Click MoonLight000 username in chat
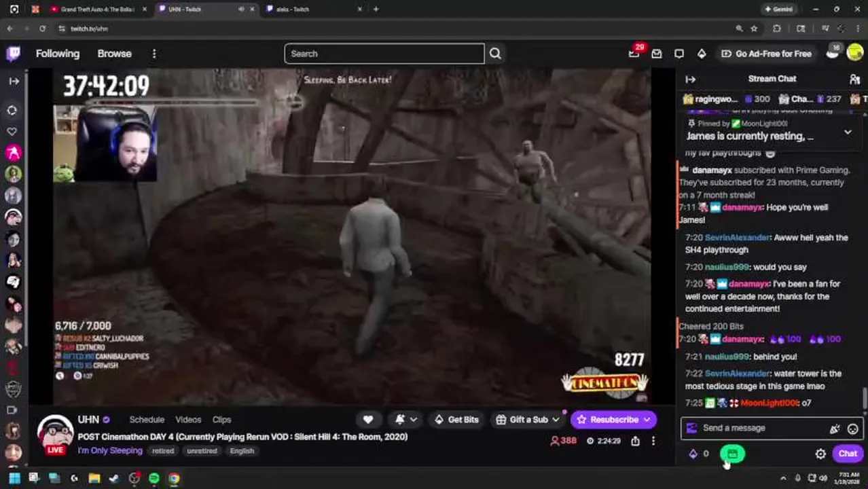The width and height of the screenshot is (868, 489). click(770, 403)
